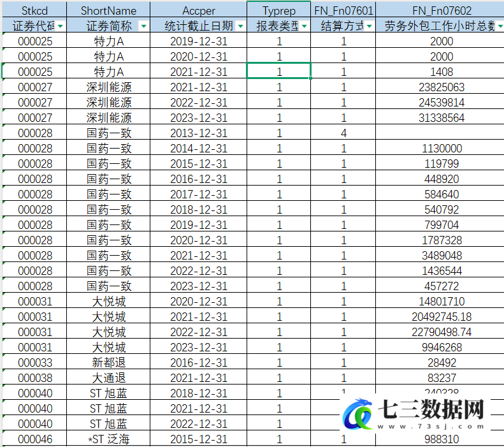Click the 结算方式 cell showing 4
504x447 pixels.
click(343, 133)
